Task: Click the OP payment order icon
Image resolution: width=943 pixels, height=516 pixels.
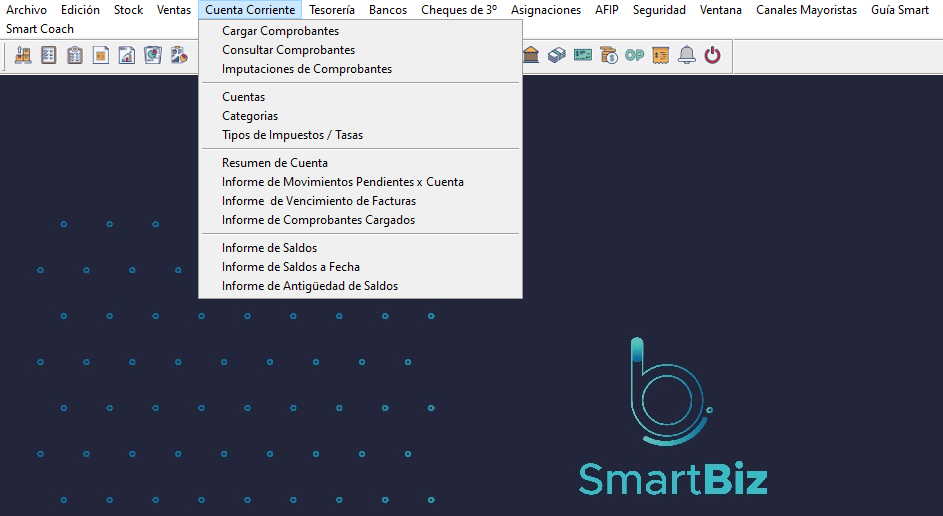Action: point(634,56)
